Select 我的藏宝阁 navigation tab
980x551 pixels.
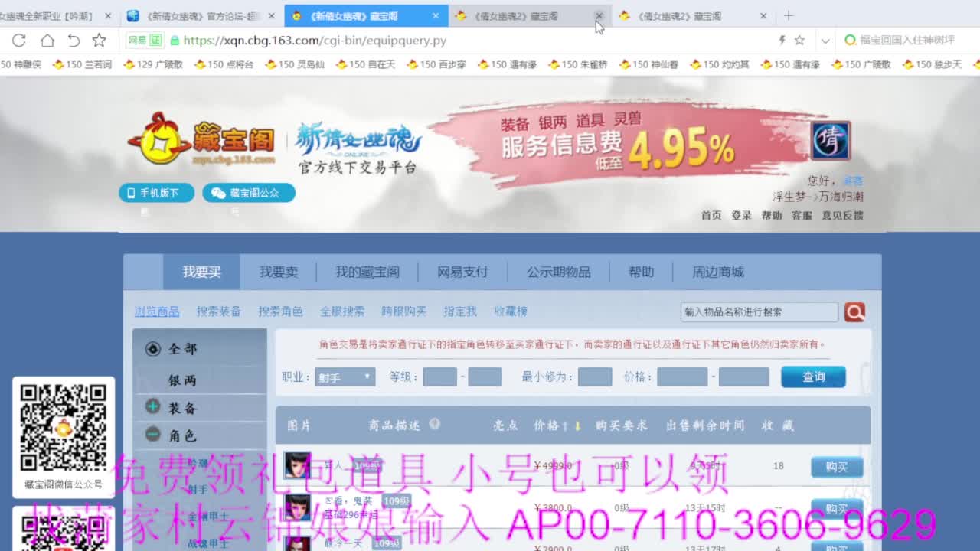point(367,272)
